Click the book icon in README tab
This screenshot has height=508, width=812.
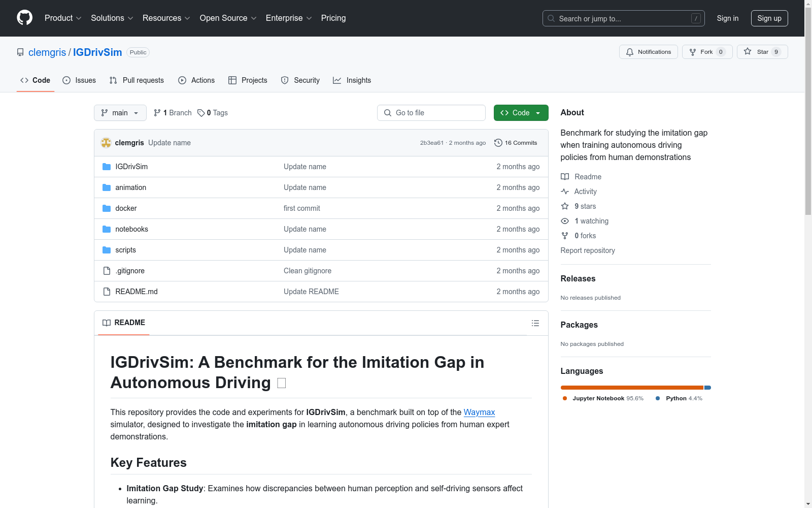(107, 323)
